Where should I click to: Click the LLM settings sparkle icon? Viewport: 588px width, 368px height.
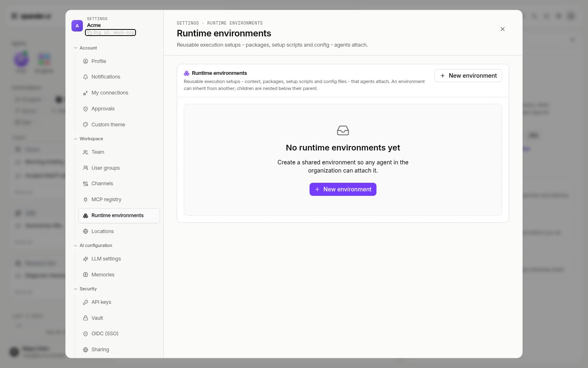click(x=85, y=259)
